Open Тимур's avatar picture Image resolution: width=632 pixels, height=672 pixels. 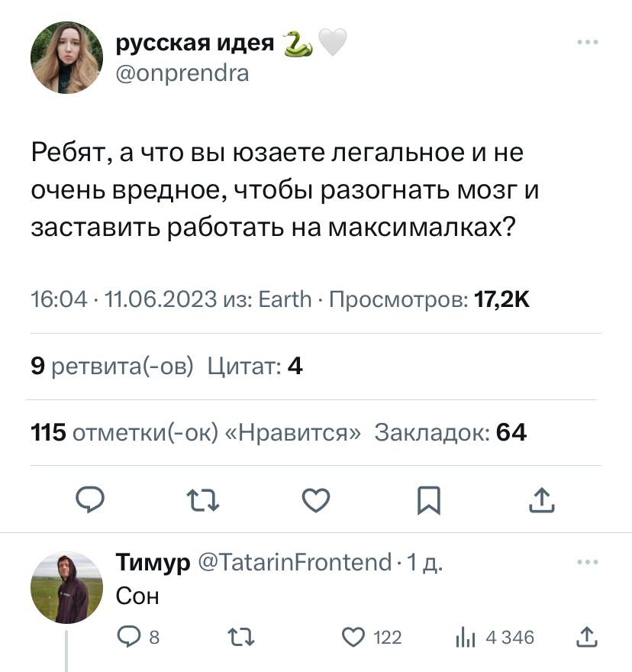[67, 587]
